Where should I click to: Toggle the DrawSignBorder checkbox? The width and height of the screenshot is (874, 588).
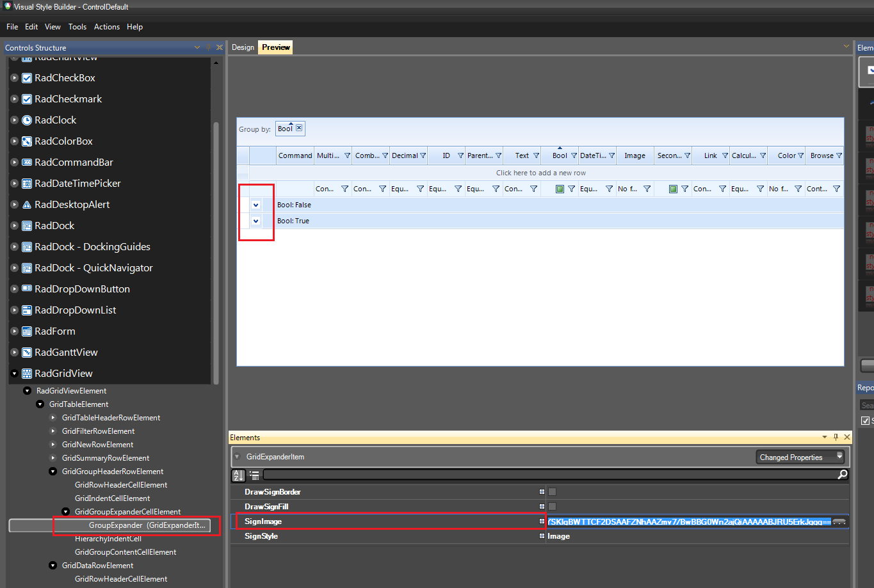[552, 492]
